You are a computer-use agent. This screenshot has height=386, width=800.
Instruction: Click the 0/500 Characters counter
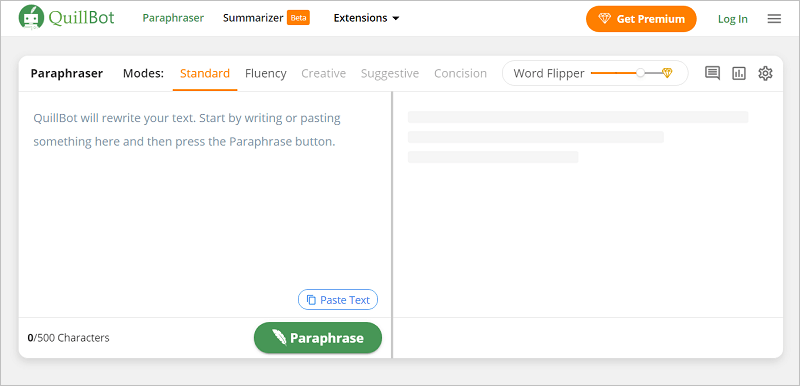(x=68, y=338)
